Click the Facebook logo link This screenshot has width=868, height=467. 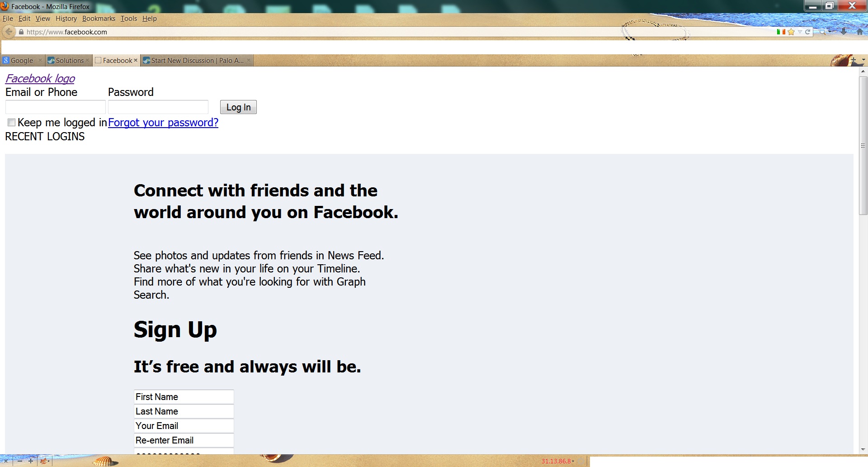tap(40, 79)
